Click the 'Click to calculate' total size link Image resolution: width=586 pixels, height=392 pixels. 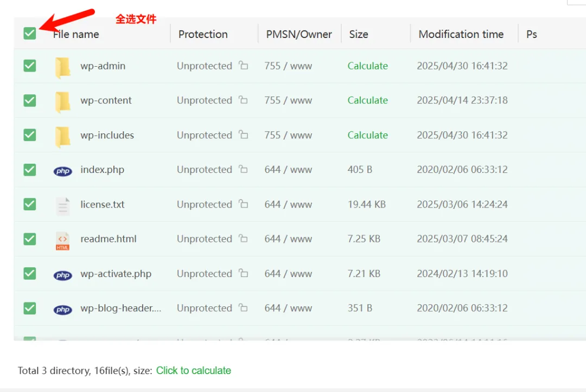(194, 370)
